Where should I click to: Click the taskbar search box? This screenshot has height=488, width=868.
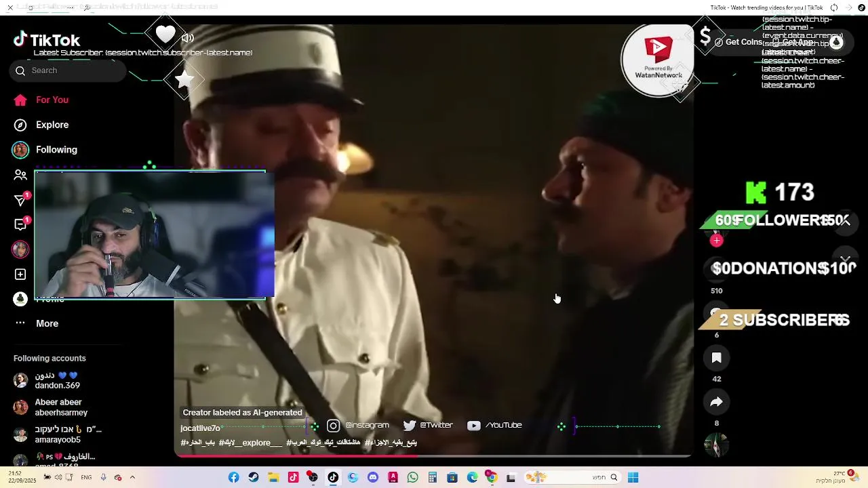(x=573, y=478)
